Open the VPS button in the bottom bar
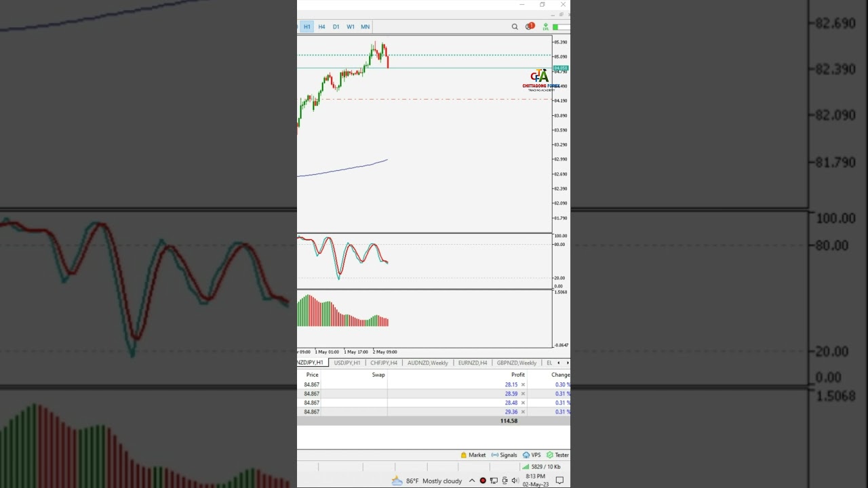868x488 pixels. [x=532, y=455]
